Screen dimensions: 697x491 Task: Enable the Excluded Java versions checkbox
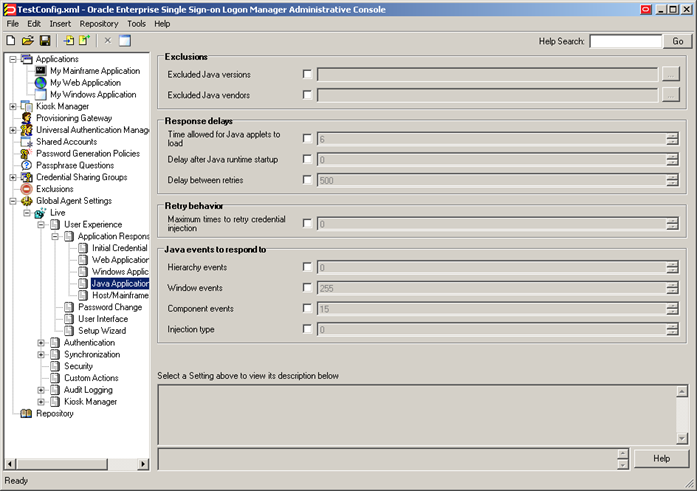pos(307,74)
